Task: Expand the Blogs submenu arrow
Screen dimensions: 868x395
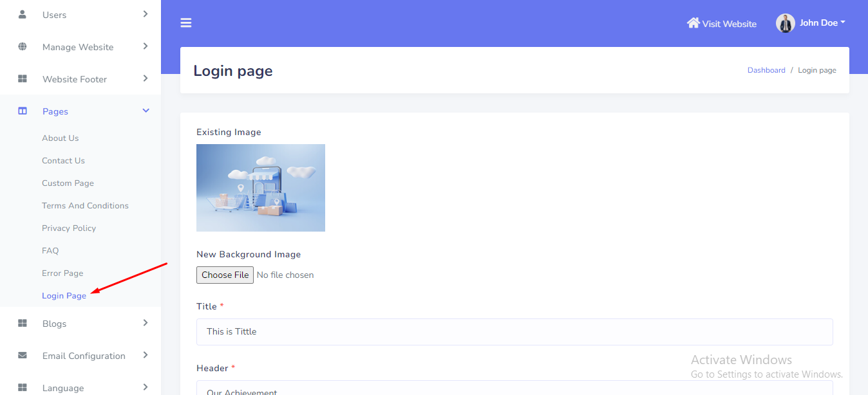Action: click(x=146, y=323)
